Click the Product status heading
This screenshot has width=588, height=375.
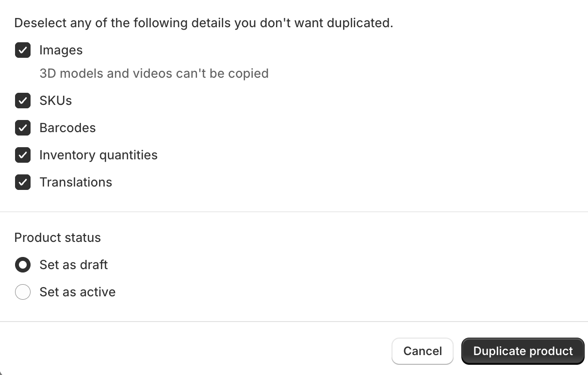(x=58, y=238)
